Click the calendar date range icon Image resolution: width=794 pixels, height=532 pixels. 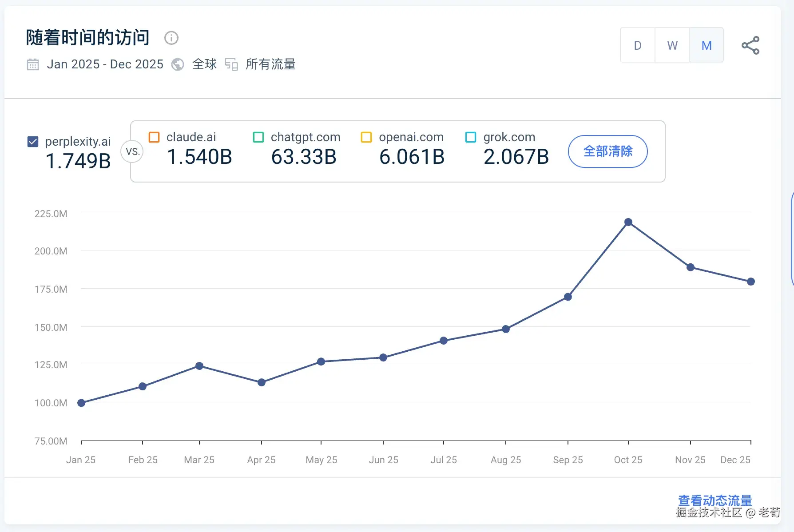point(33,64)
